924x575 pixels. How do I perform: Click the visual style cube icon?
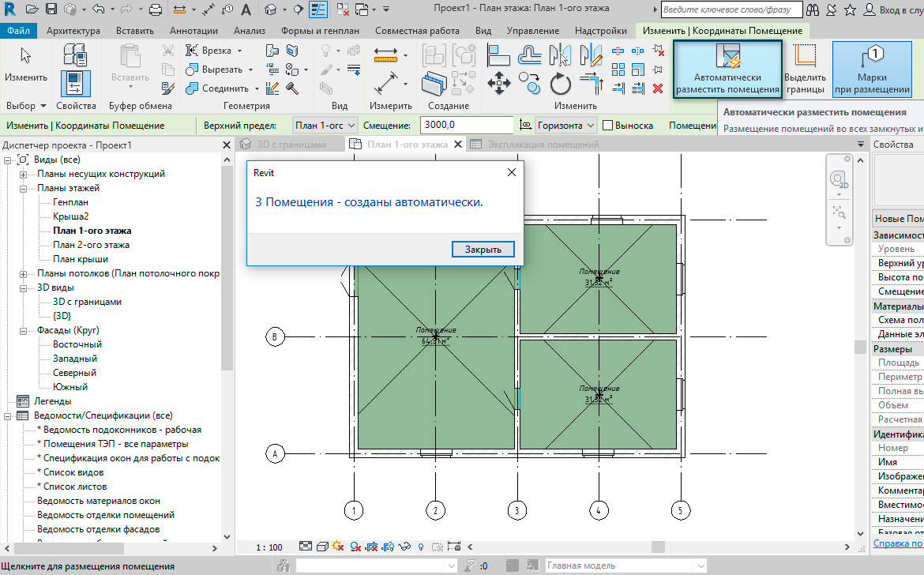coord(322,547)
